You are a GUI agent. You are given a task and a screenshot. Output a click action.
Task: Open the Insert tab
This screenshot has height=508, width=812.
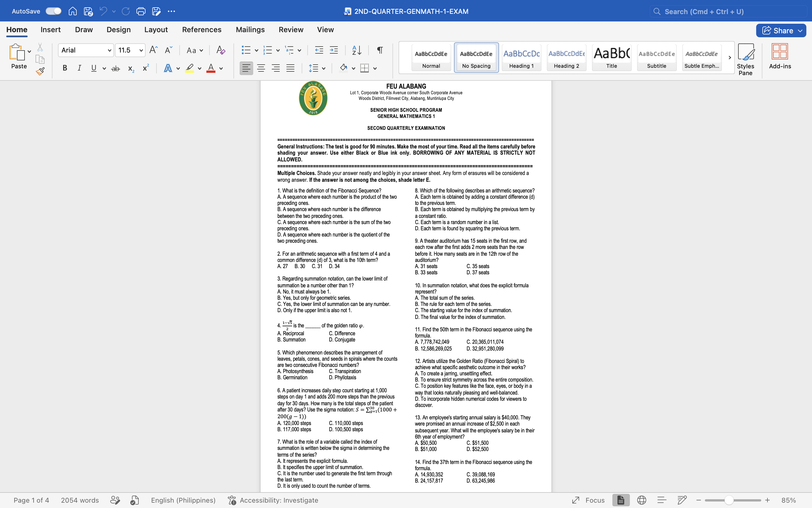[51, 30]
